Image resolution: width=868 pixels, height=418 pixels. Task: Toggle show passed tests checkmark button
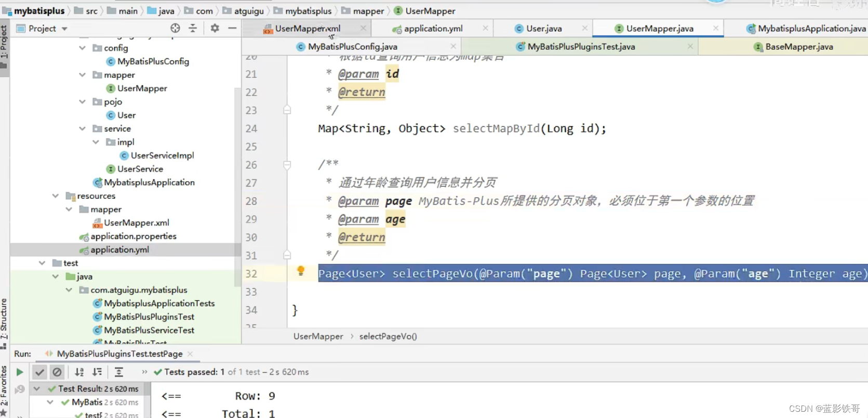pyautogui.click(x=39, y=372)
